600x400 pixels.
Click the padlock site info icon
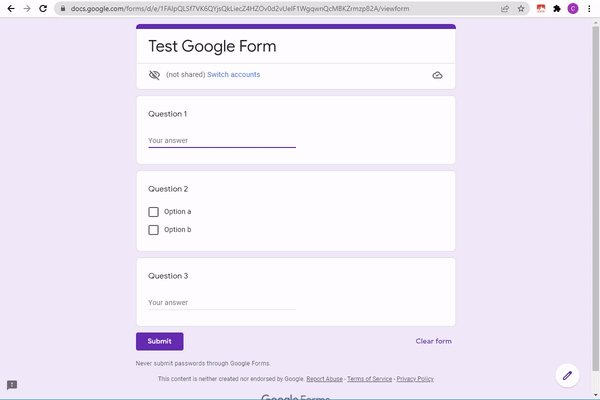coord(63,8)
